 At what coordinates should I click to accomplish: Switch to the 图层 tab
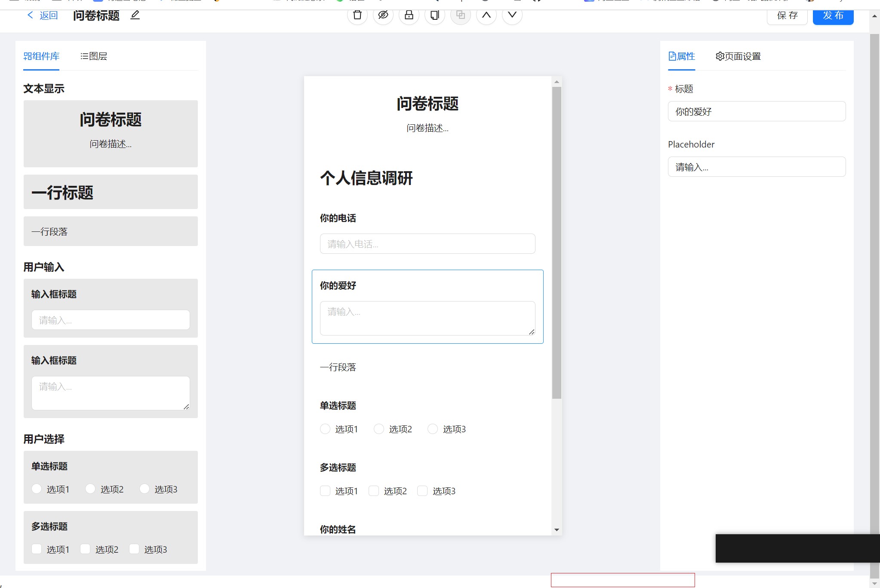(94, 56)
